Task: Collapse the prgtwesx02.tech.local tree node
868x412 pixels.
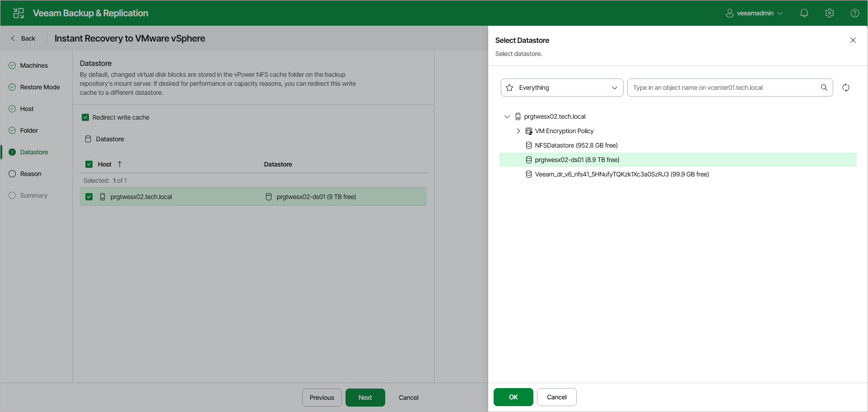Action: tap(507, 116)
